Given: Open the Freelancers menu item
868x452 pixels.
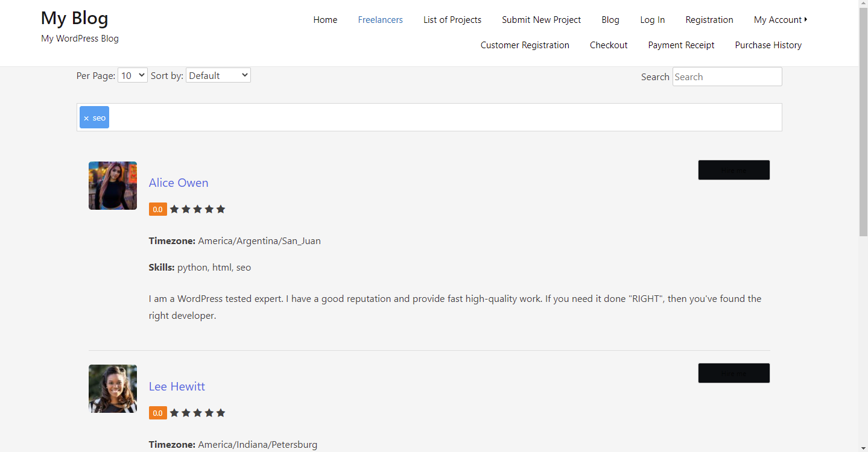Looking at the screenshot, I should [380, 20].
